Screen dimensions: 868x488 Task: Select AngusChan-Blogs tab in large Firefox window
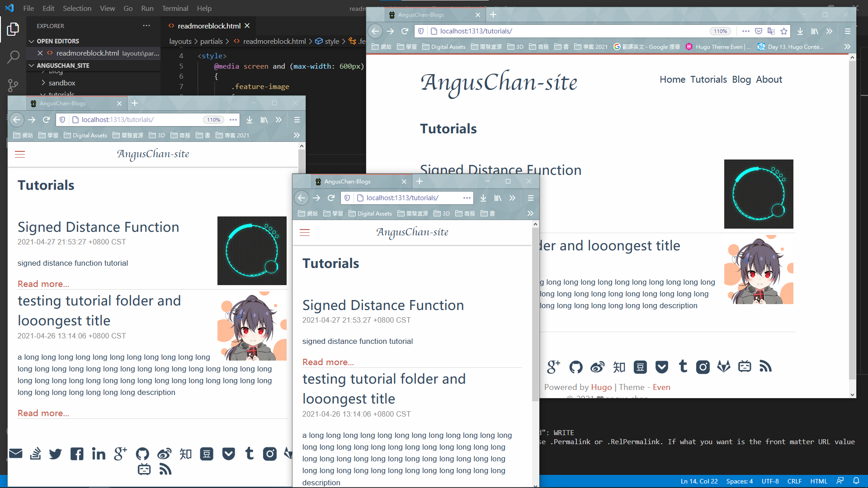[x=434, y=15]
